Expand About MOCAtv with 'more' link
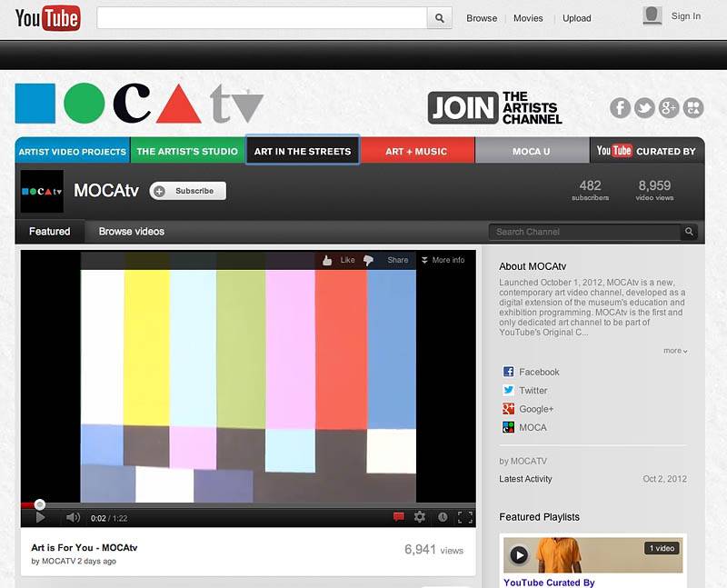Viewport: 727px width, 588px height. pyautogui.click(x=674, y=351)
